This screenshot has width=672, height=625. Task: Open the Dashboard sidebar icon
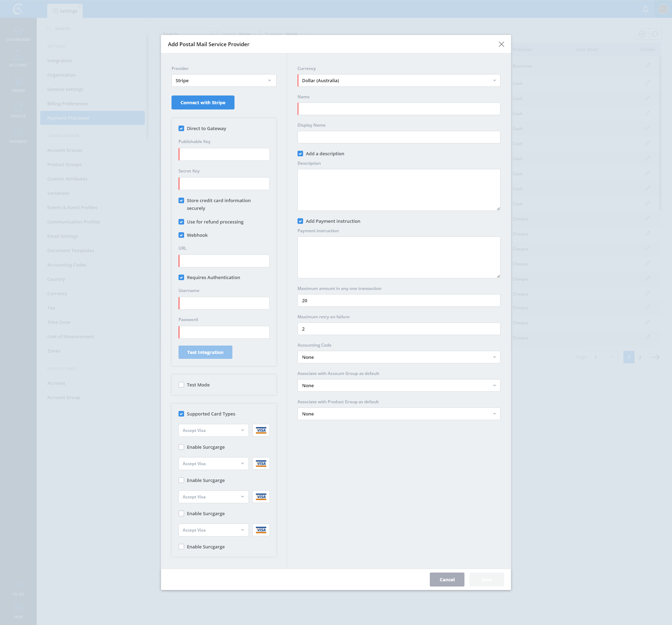tap(18, 31)
